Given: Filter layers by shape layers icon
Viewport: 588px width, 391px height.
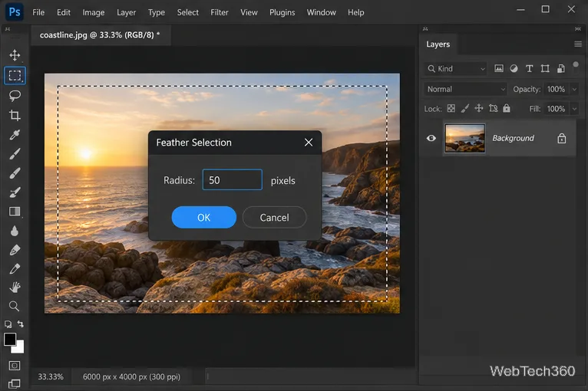Looking at the screenshot, I should pyautogui.click(x=545, y=68).
